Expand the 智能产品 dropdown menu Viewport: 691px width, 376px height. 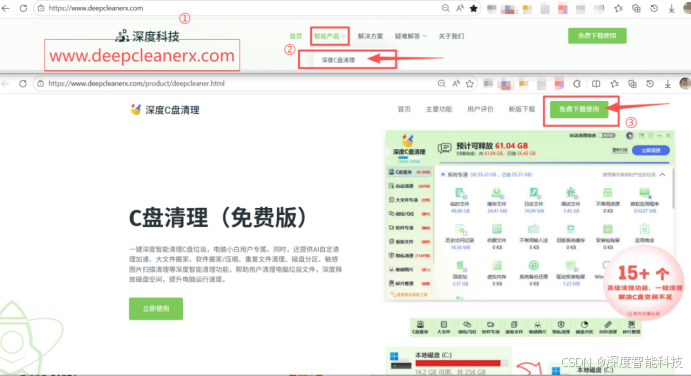coord(330,36)
